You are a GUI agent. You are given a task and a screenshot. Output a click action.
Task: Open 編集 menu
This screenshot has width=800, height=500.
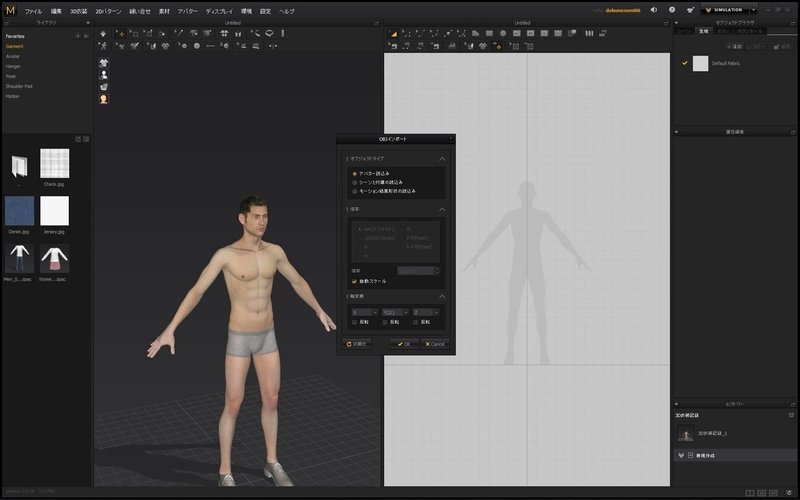56,11
